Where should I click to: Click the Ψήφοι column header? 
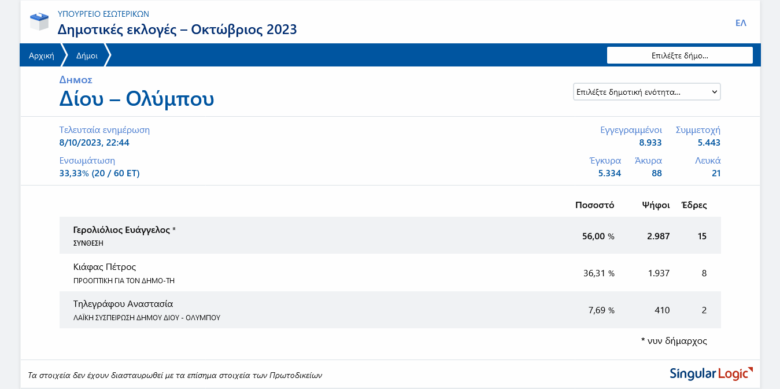656,205
